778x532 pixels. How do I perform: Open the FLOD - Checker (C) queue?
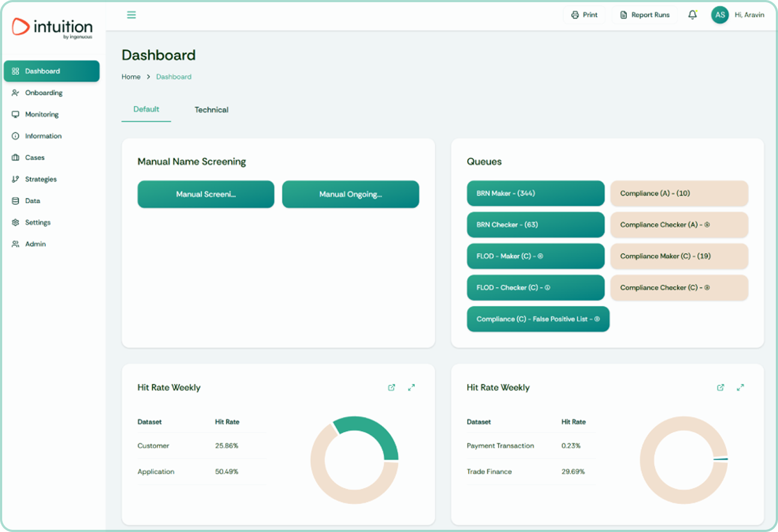coord(536,288)
